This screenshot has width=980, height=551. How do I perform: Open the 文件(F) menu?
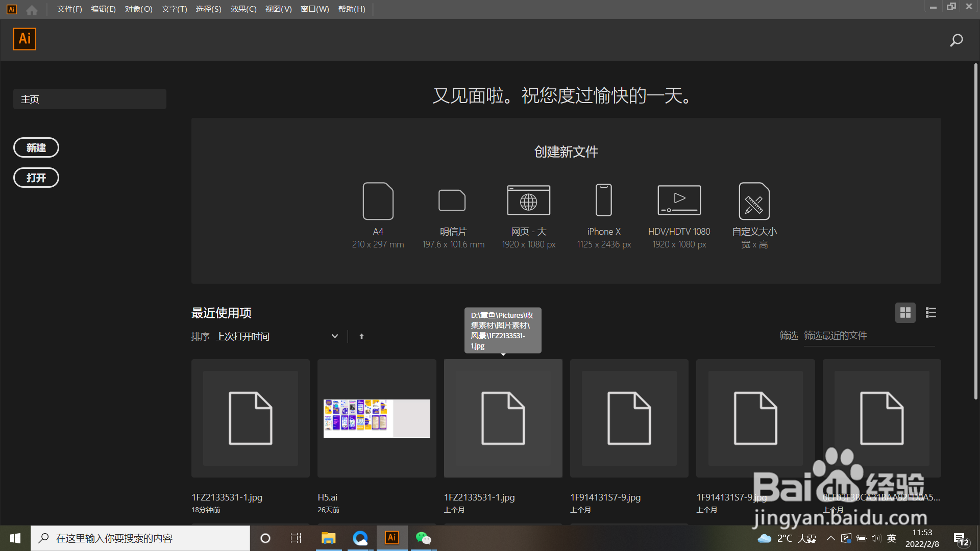tap(69, 9)
